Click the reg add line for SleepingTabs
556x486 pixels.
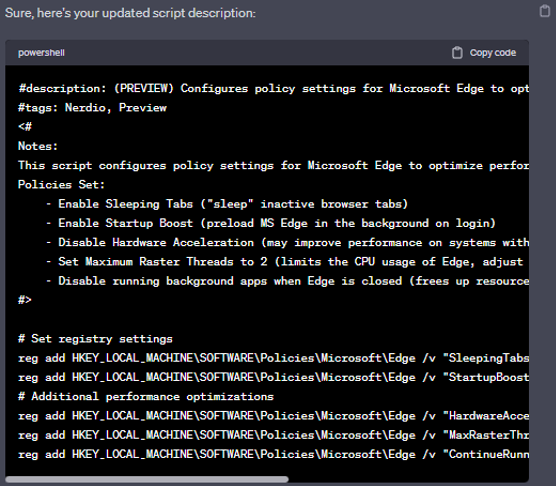tap(273, 358)
